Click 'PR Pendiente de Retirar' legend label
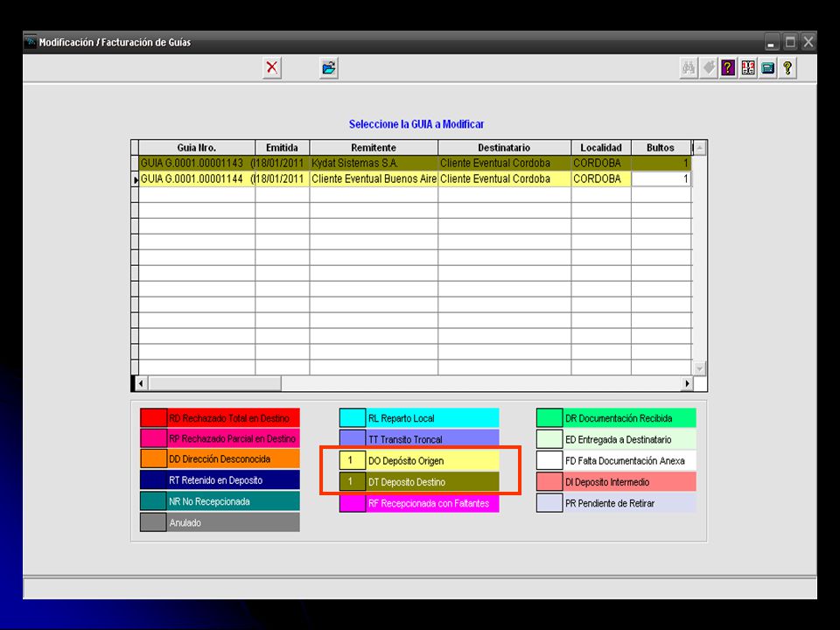 click(610, 504)
